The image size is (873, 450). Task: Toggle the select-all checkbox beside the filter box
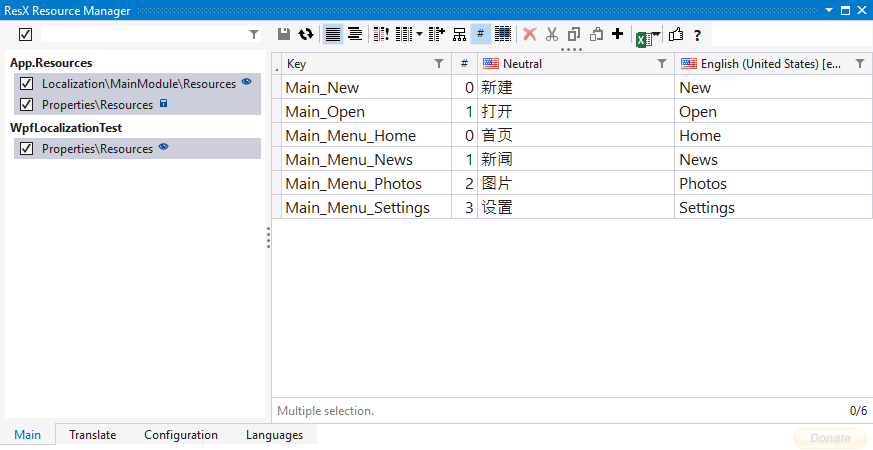[26, 35]
